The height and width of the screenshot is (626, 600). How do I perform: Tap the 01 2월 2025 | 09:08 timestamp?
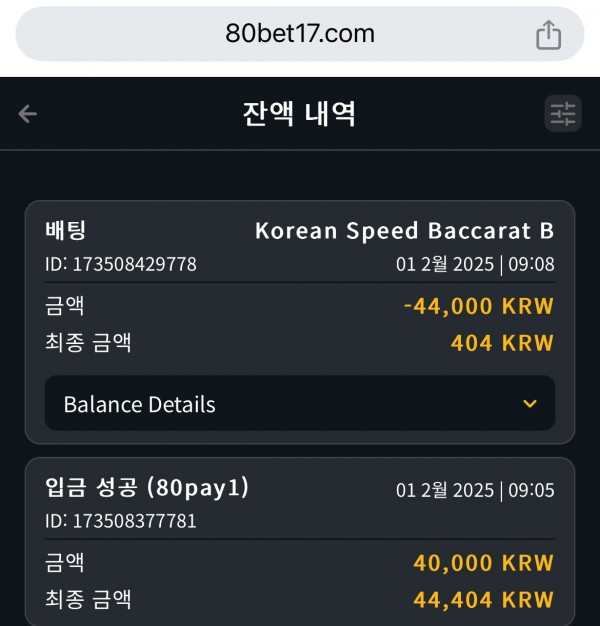coord(475,264)
